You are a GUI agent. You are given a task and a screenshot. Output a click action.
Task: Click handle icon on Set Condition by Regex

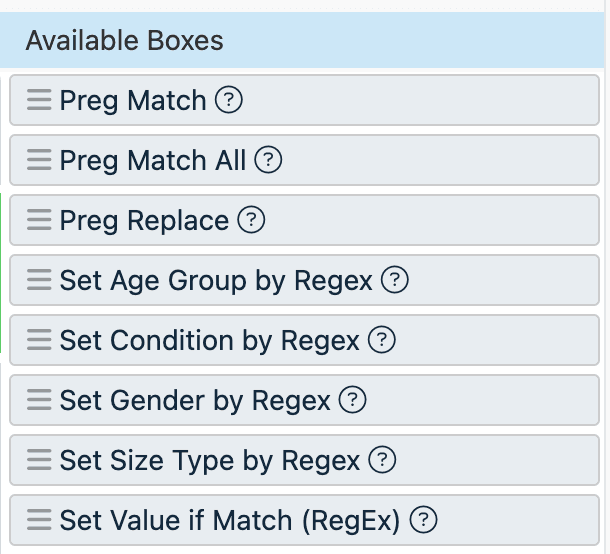pos(39,340)
